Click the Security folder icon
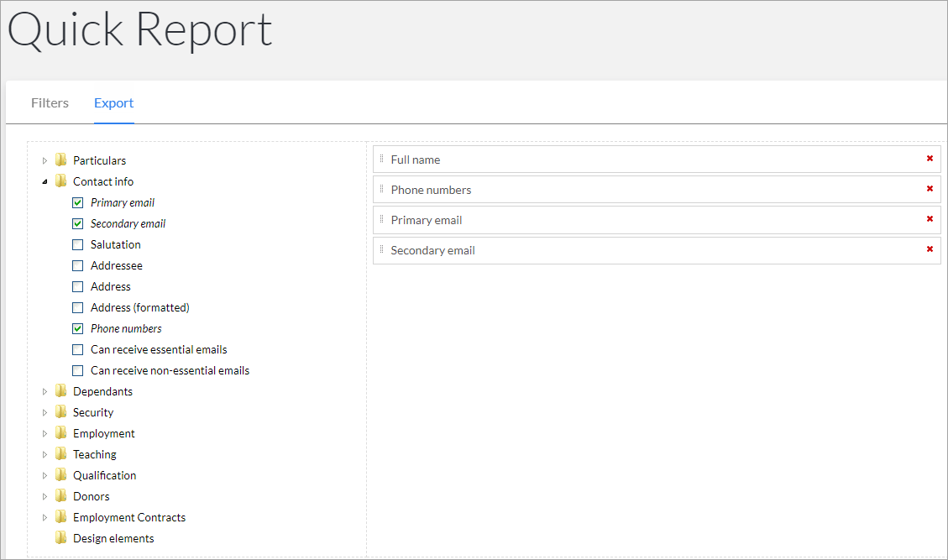948x560 pixels. (x=60, y=412)
